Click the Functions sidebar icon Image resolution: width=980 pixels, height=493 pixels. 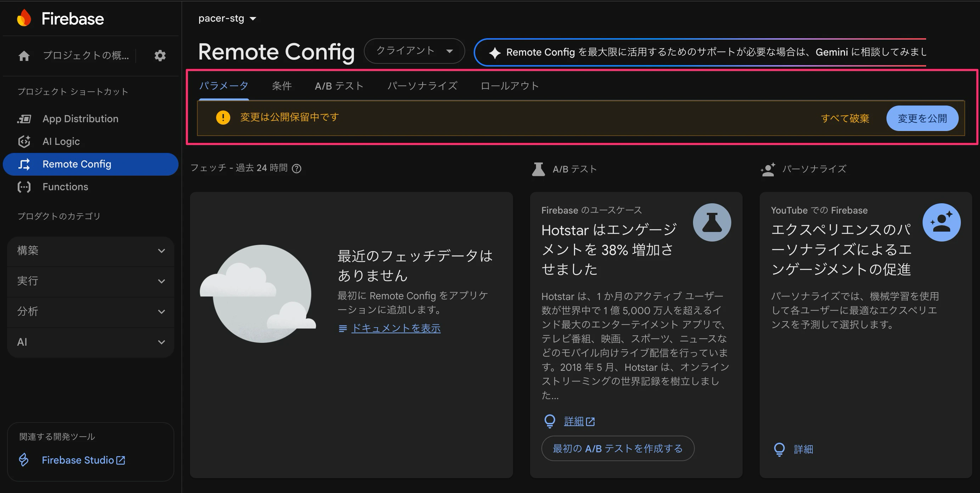[x=24, y=187]
